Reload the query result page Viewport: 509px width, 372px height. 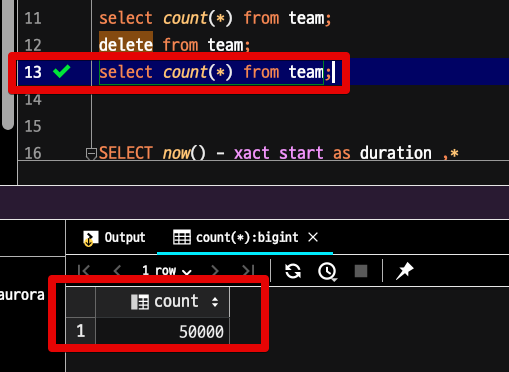293,271
